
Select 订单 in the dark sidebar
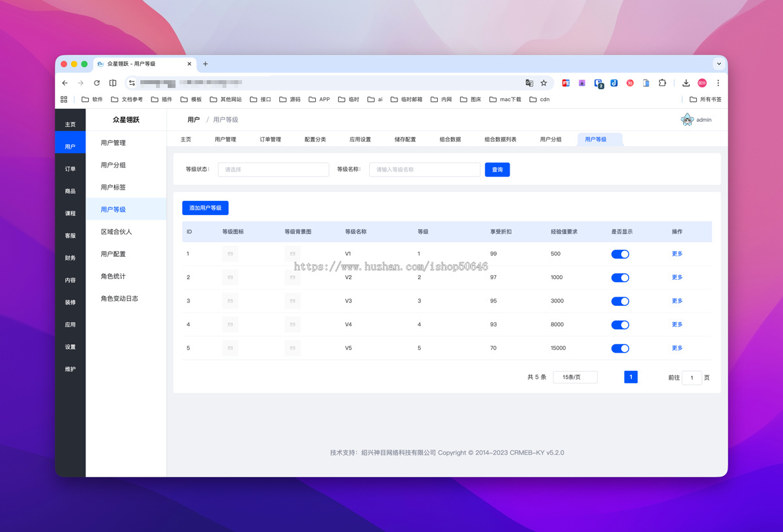(x=70, y=169)
